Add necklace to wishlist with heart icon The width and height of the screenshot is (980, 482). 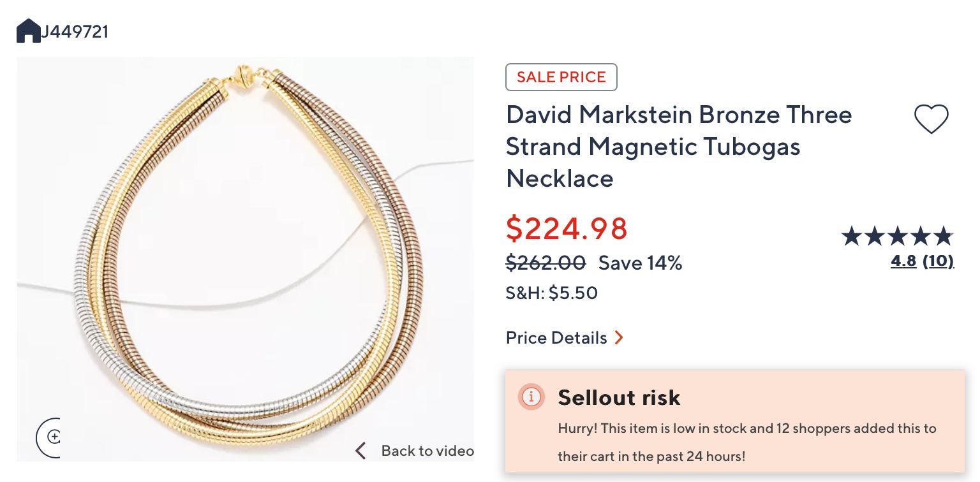[x=931, y=119]
